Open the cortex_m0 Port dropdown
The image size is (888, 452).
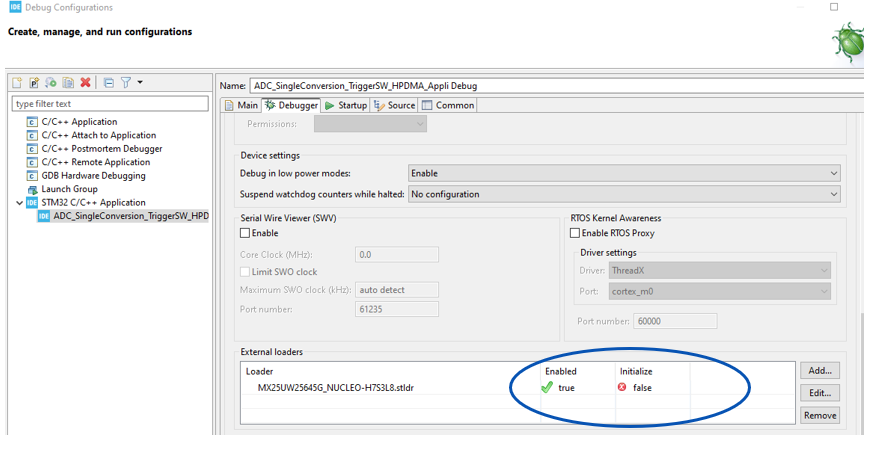pos(720,292)
